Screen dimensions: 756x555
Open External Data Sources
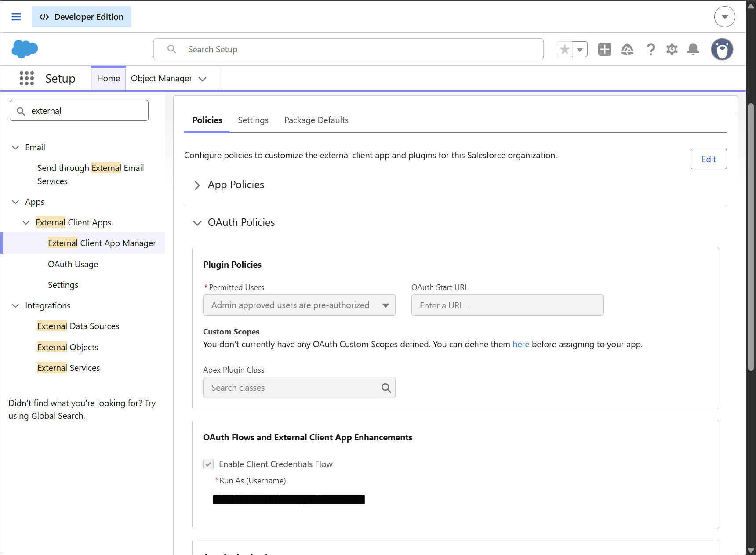78,326
